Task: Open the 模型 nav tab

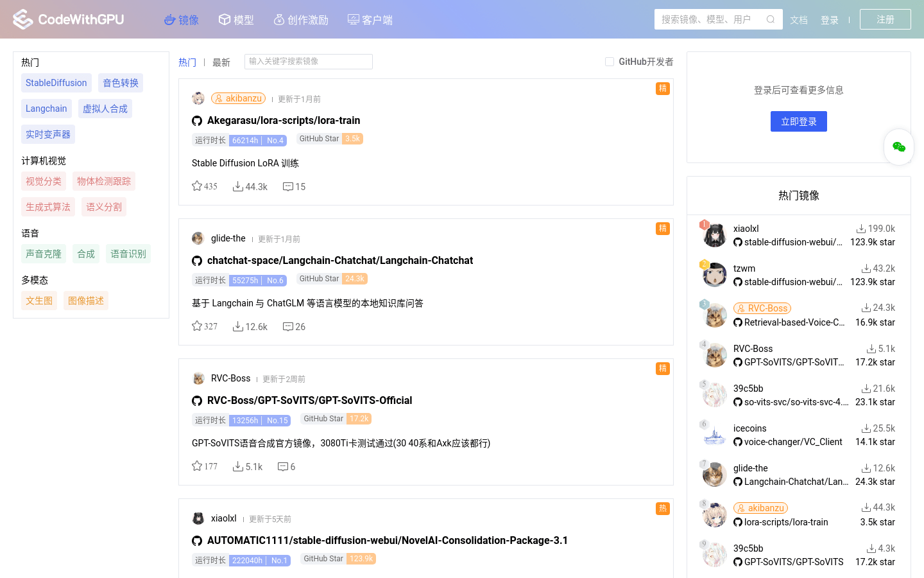Action: tap(236, 20)
